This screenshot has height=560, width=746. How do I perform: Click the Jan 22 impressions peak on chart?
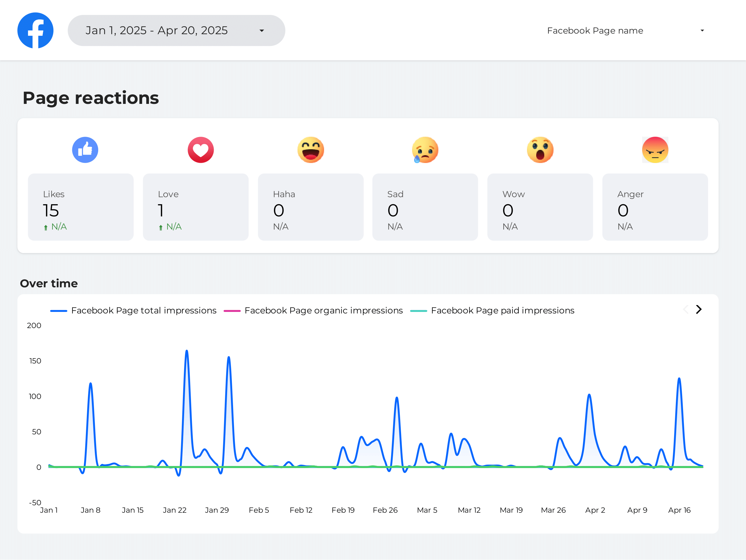click(x=186, y=351)
